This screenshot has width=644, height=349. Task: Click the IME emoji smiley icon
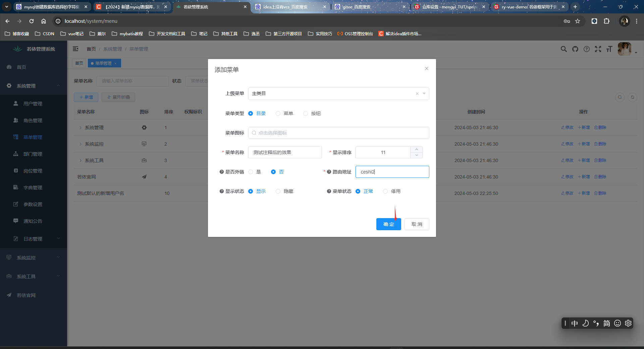click(x=618, y=323)
